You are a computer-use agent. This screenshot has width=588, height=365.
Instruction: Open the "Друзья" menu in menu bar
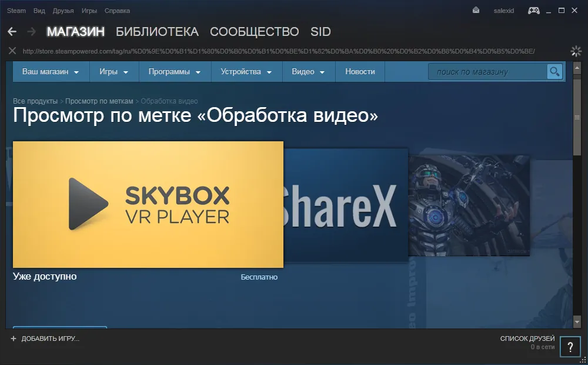coord(63,11)
